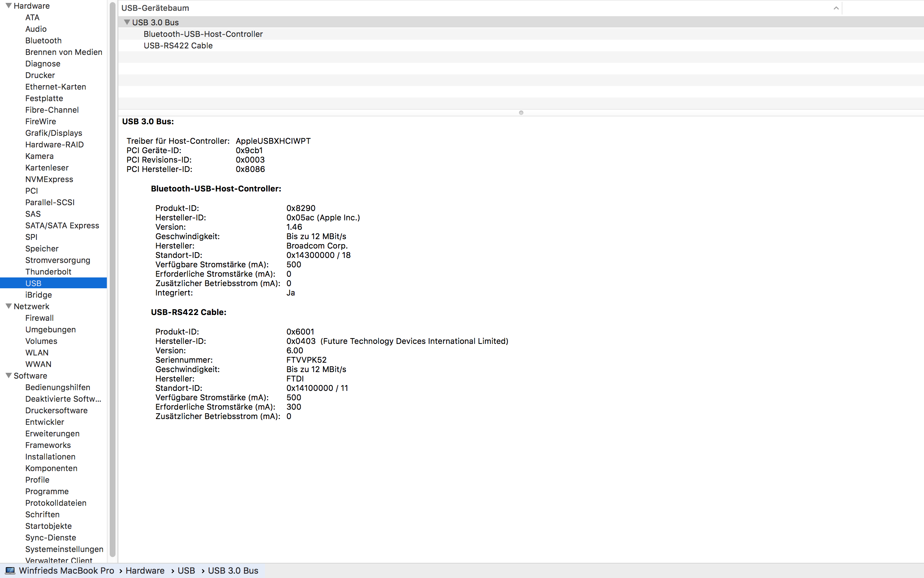Select Firewall under Netzwerk

[39, 318]
